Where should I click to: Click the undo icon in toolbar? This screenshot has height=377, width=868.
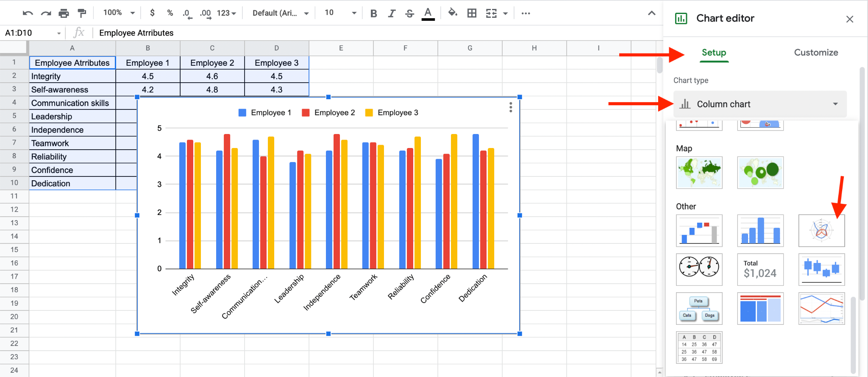coord(28,13)
